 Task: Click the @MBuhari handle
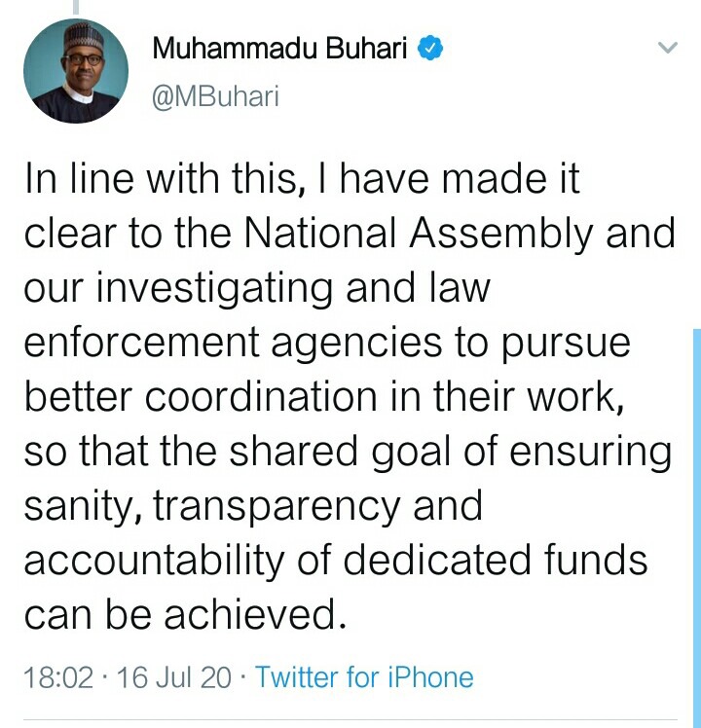[x=215, y=96]
